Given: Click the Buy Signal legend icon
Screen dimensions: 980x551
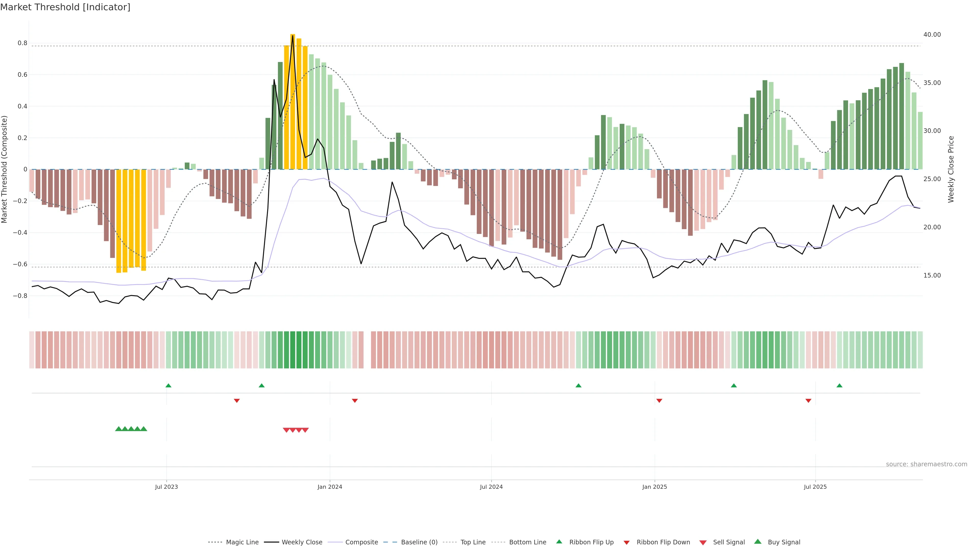Looking at the screenshot, I should [758, 542].
